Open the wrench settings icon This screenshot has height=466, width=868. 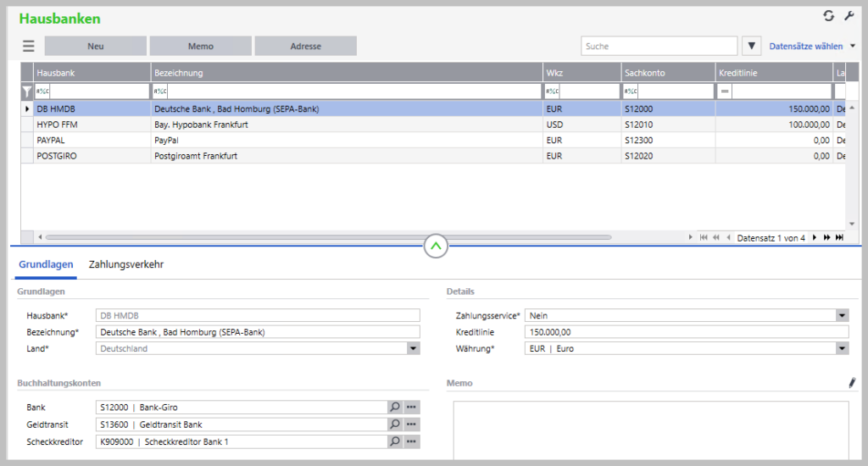(849, 16)
